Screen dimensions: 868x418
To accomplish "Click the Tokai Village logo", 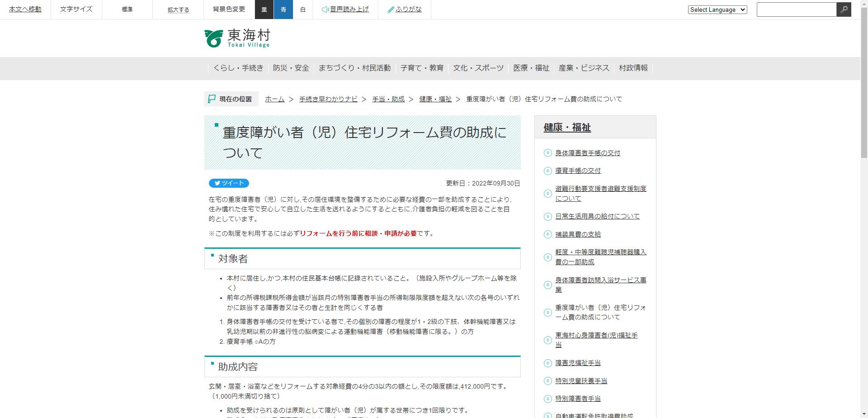I will 237,38.
